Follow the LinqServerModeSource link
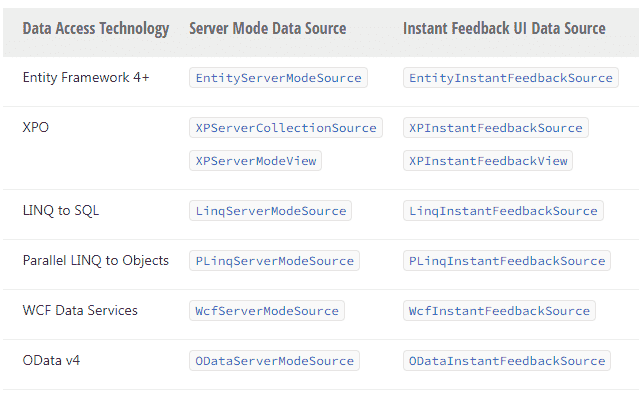 click(270, 211)
